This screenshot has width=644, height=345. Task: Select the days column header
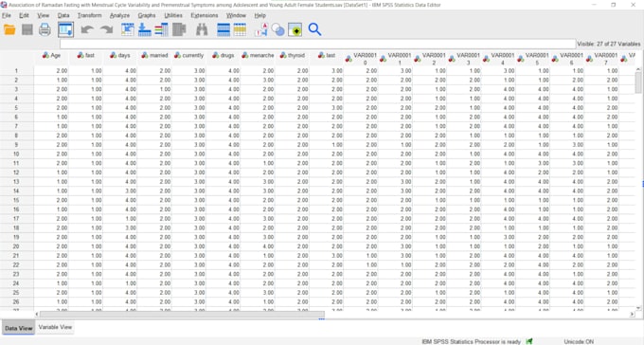click(120, 56)
